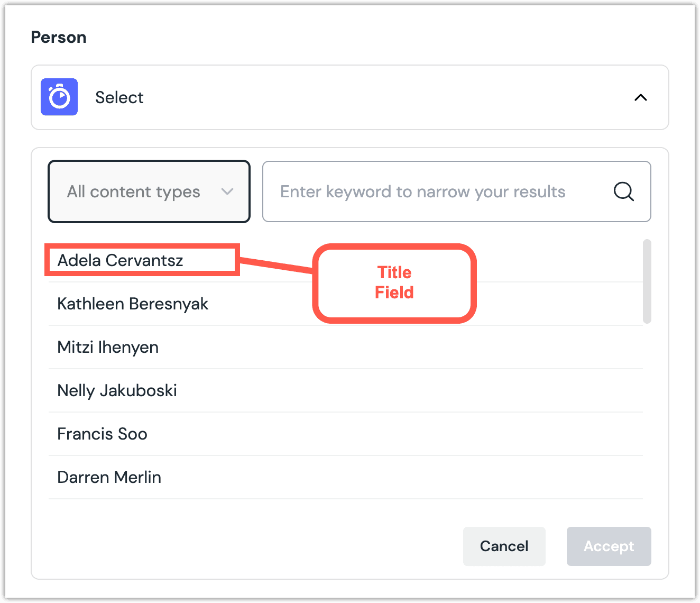The width and height of the screenshot is (700, 603).
Task: Click inside the Enter keyword placeholder text
Action: (423, 191)
